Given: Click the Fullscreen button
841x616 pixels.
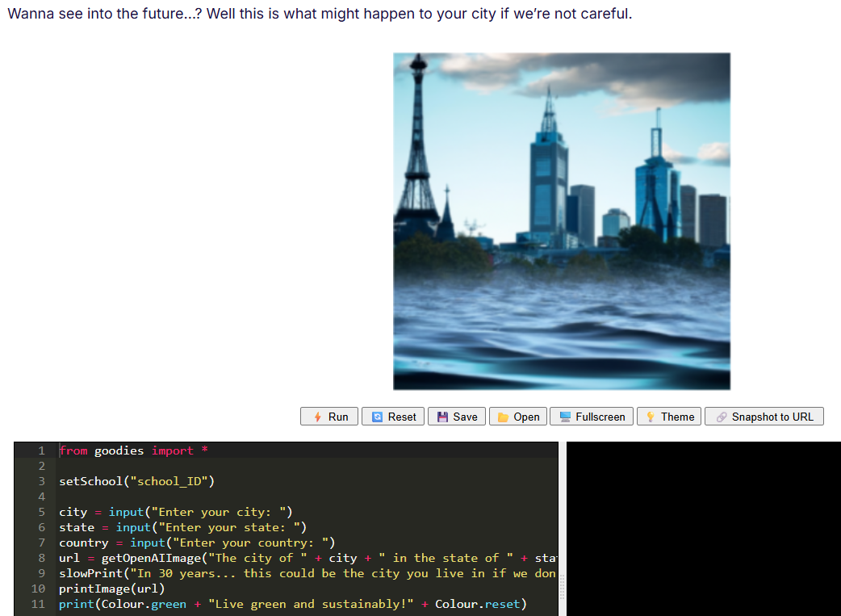Looking at the screenshot, I should 591,417.
